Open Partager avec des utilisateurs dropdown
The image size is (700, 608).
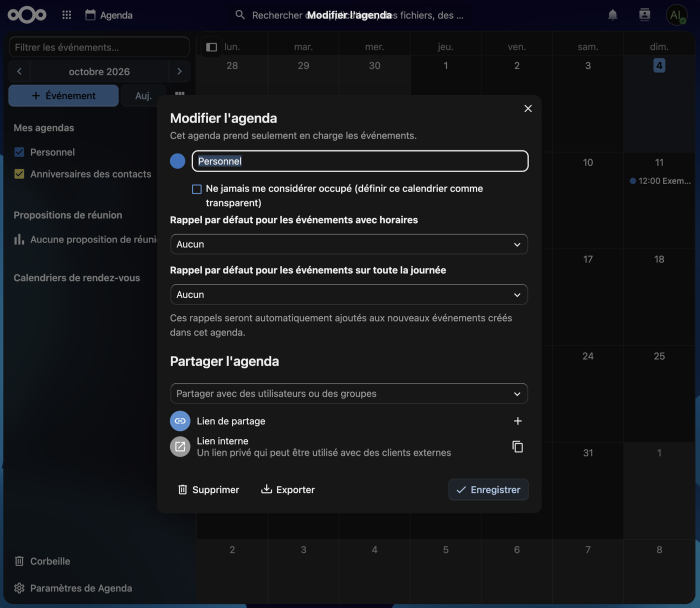pos(349,393)
